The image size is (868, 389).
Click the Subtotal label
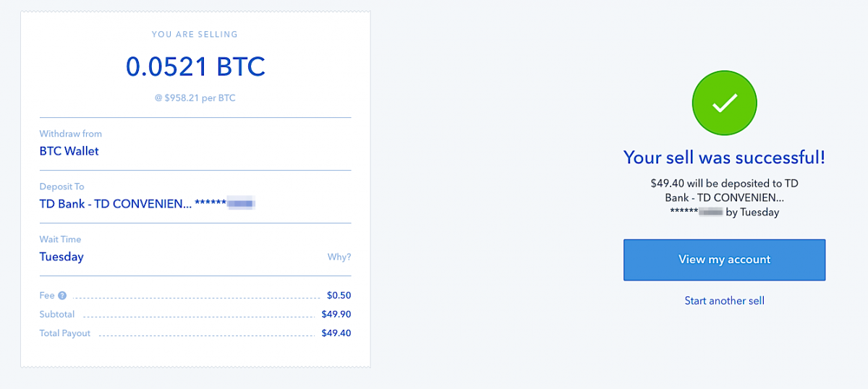point(57,314)
